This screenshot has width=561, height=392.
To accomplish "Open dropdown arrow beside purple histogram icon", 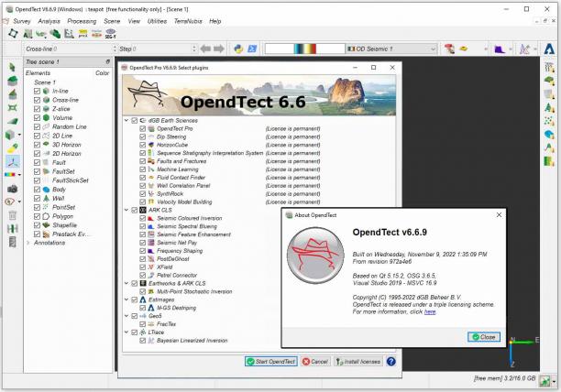I will (x=511, y=49).
